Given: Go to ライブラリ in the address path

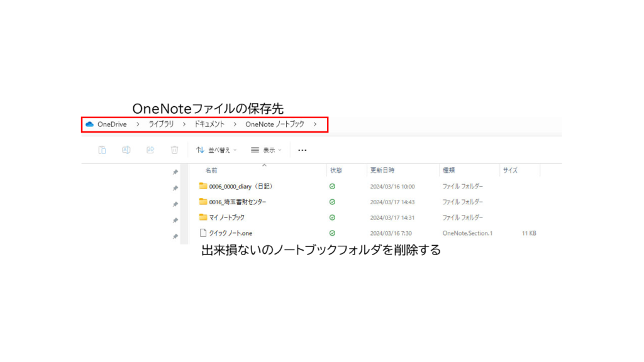Looking at the screenshot, I should click(161, 124).
